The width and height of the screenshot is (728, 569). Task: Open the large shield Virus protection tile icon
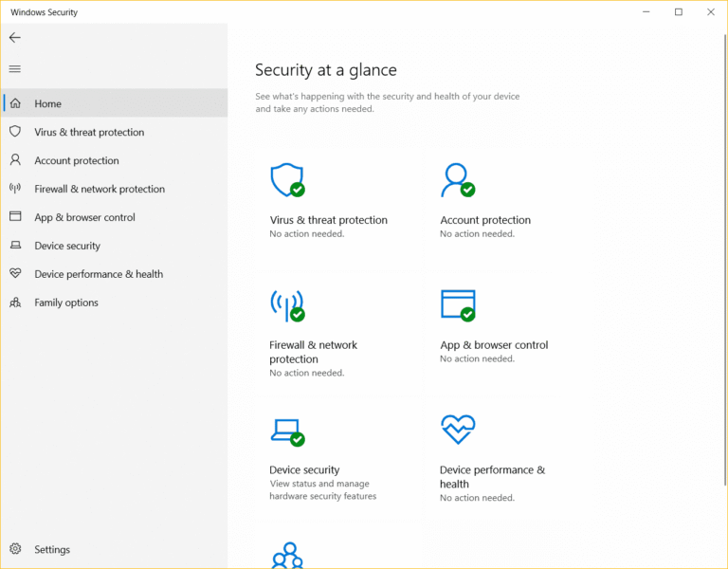pyautogui.click(x=288, y=180)
